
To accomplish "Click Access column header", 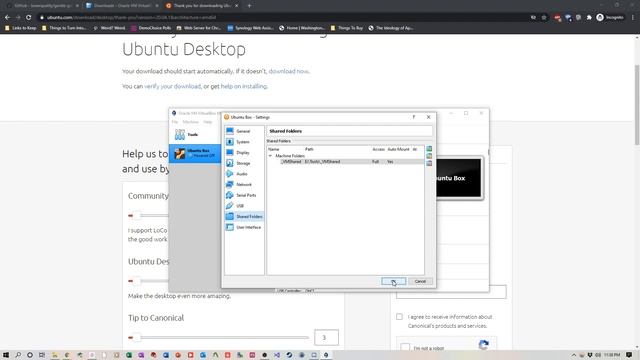I will (378, 149).
